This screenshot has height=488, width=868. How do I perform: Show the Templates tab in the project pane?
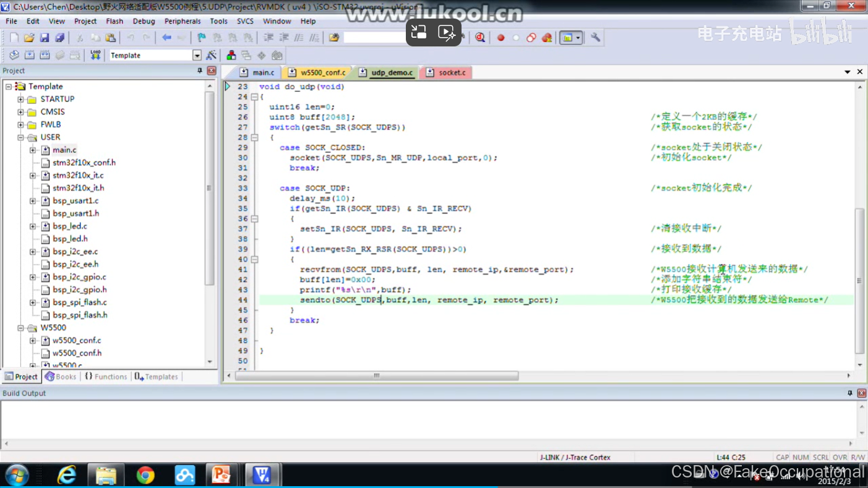tap(157, 377)
